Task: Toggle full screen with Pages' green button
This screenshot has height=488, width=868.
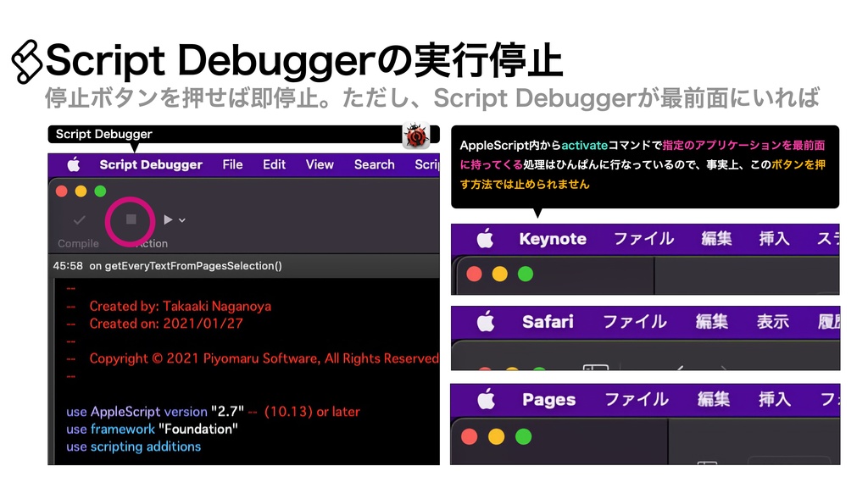Action: 523,437
